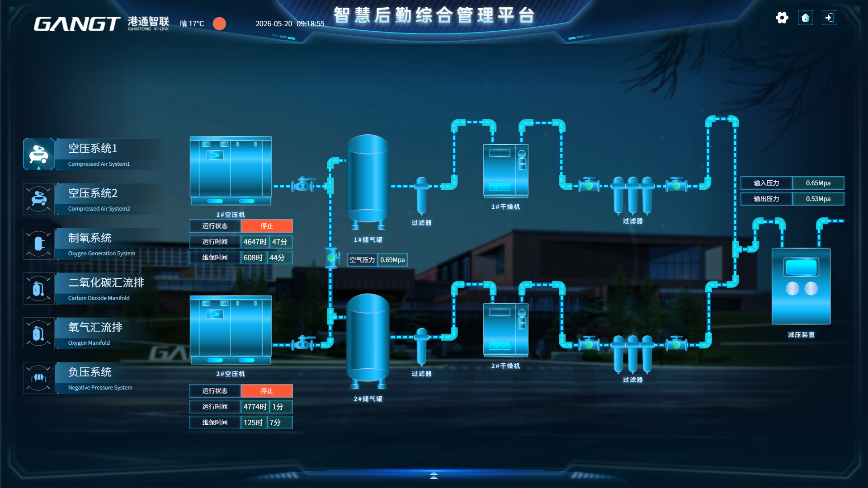
Task: Click the logout exit icon
Action: (829, 18)
